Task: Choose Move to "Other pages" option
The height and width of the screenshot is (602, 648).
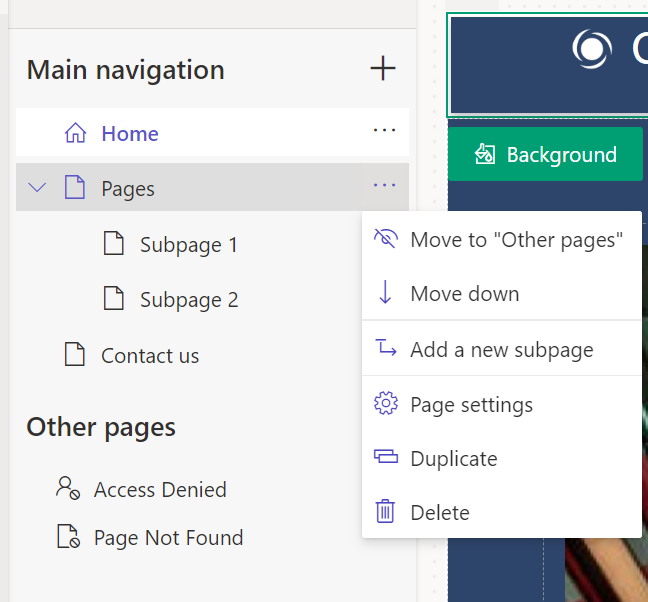Action: [x=502, y=240]
